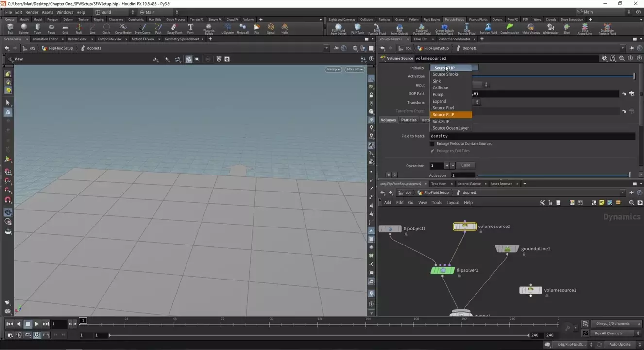Viewport: 644px width, 350px height.
Task: Choose Sink FLIP from Initialize list
Action: point(441,122)
